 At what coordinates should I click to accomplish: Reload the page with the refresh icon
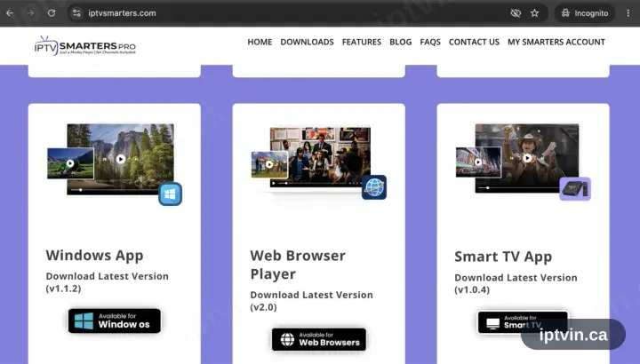tap(52, 13)
